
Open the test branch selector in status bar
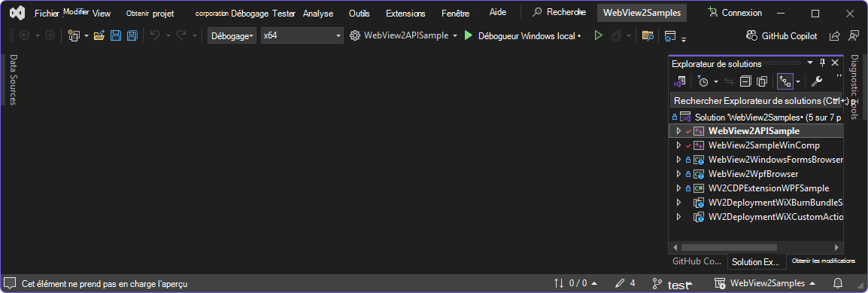point(672,284)
